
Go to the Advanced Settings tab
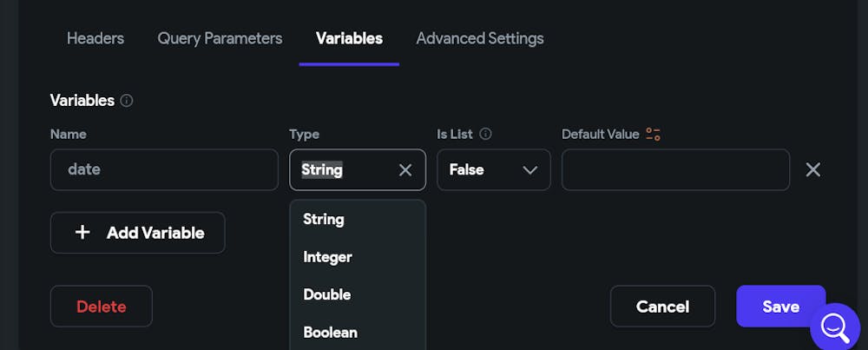(480, 38)
